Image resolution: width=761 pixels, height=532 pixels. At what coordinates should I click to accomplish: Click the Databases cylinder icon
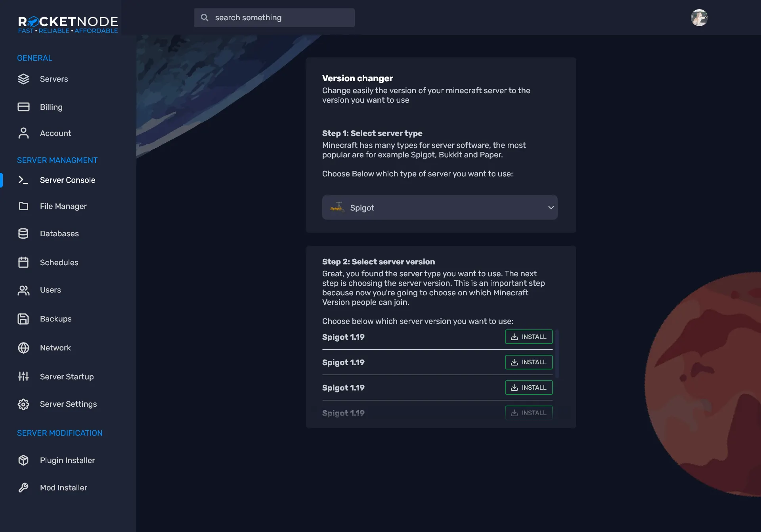click(x=23, y=233)
